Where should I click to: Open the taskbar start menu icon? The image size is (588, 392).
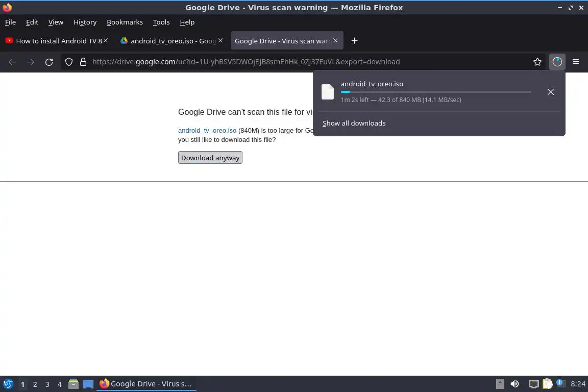8,384
